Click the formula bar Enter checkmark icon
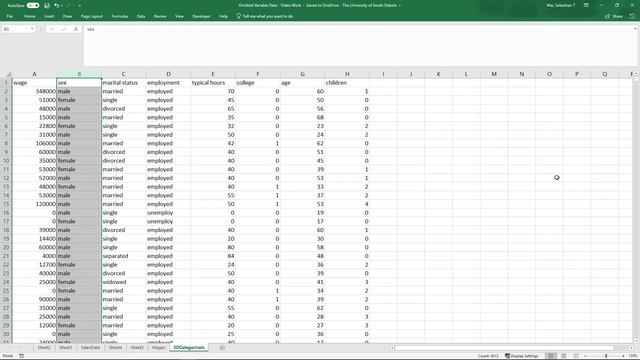640x360 pixels. pos(64,29)
